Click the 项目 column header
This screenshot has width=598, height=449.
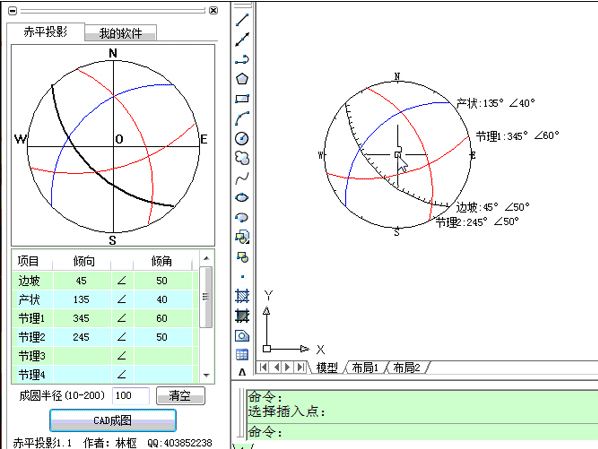29,261
